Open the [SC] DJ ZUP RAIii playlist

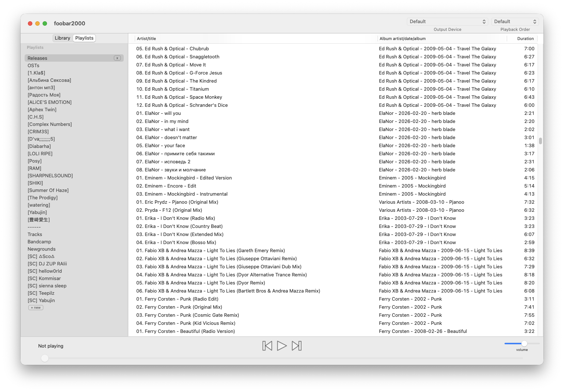point(74,264)
